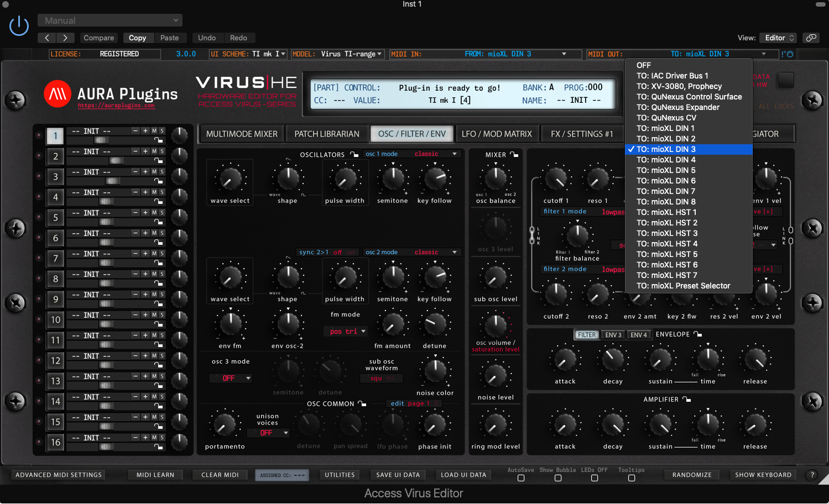829x504 pixels.
Task: Open the fm mode pos tri dropdown
Action: click(346, 332)
